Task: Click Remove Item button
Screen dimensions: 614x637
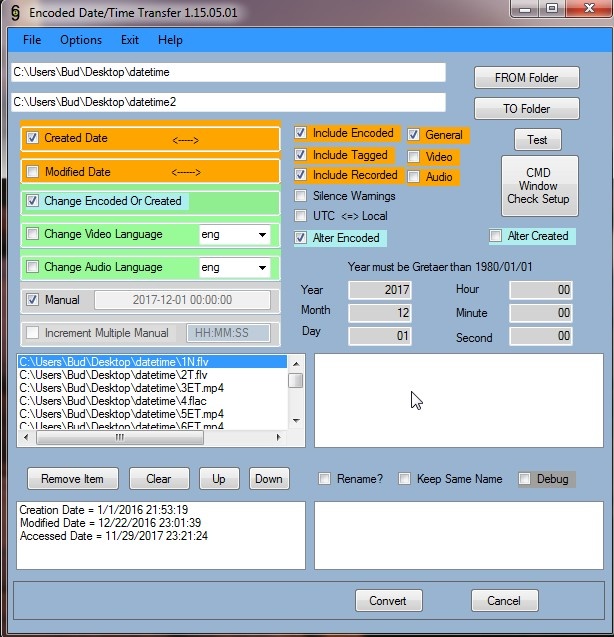Action: pyautogui.click(x=73, y=479)
